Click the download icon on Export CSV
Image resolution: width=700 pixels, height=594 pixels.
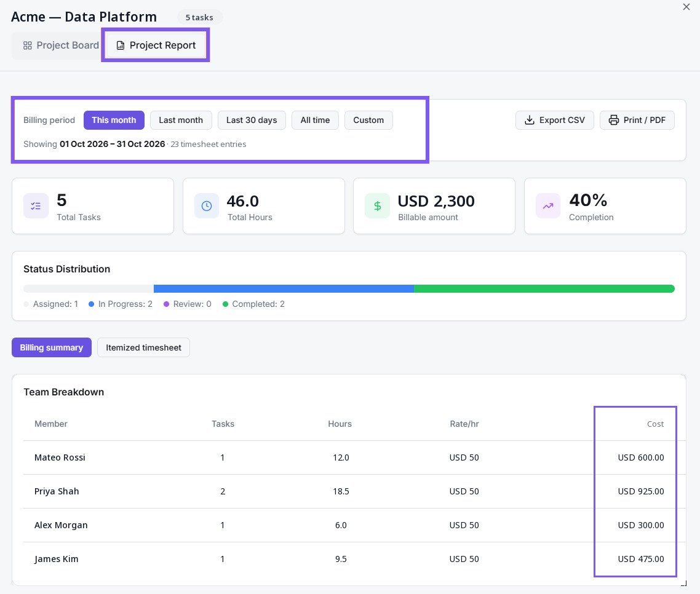[530, 120]
